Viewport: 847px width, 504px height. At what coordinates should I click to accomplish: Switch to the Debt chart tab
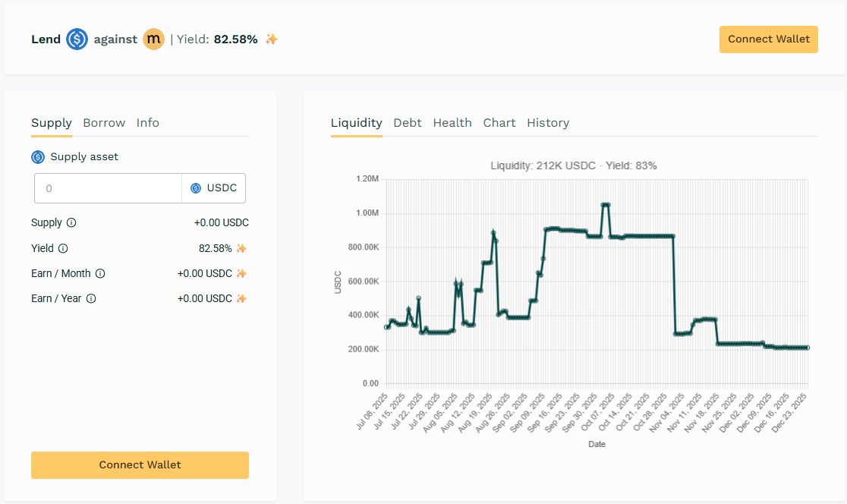coord(408,123)
